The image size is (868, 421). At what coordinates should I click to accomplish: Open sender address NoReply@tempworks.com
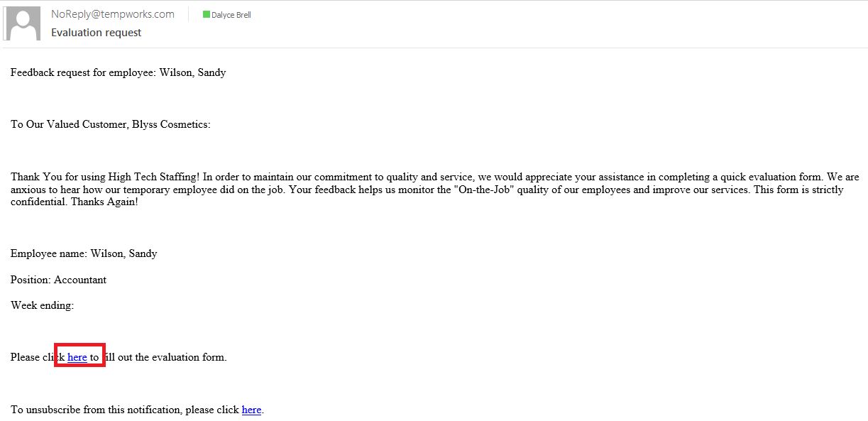click(x=113, y=14)
